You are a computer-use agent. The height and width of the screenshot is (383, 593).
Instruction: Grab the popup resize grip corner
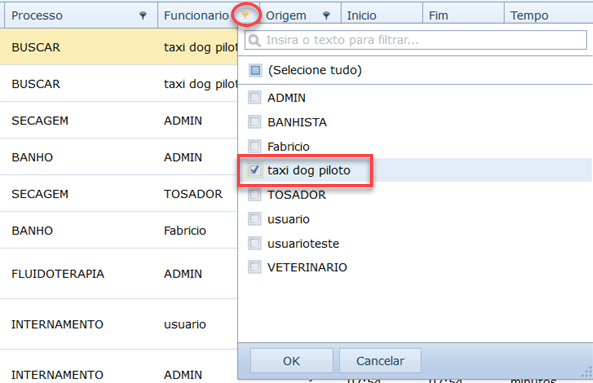pos(587,373)
